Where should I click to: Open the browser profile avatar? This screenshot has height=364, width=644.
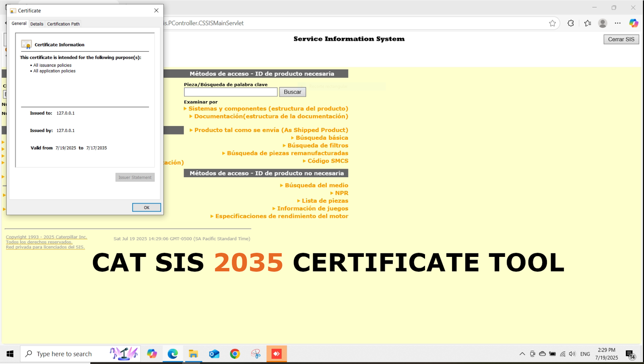click(x=603, y=23)
